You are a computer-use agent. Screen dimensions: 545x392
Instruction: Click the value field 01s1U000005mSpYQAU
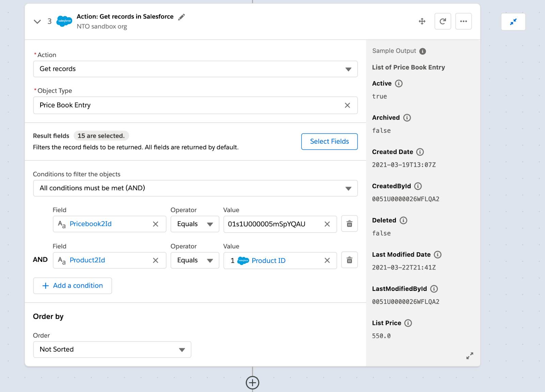pyautogui.click(x=280, y=224)
